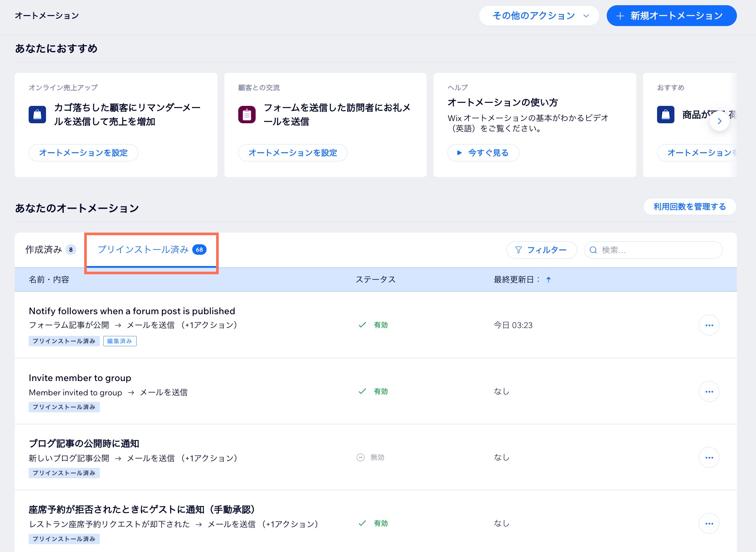
Task: Set up the フォーム送信 thank-you automation
Action: pos(293,153)
